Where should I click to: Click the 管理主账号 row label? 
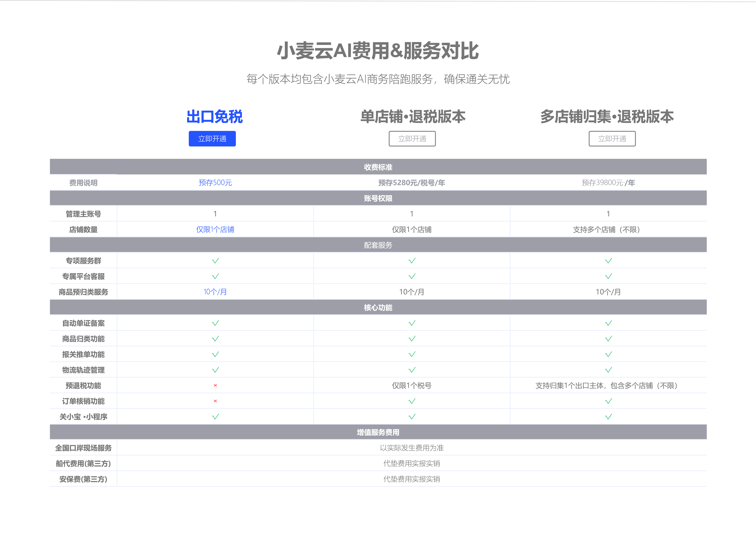[83, 214]
